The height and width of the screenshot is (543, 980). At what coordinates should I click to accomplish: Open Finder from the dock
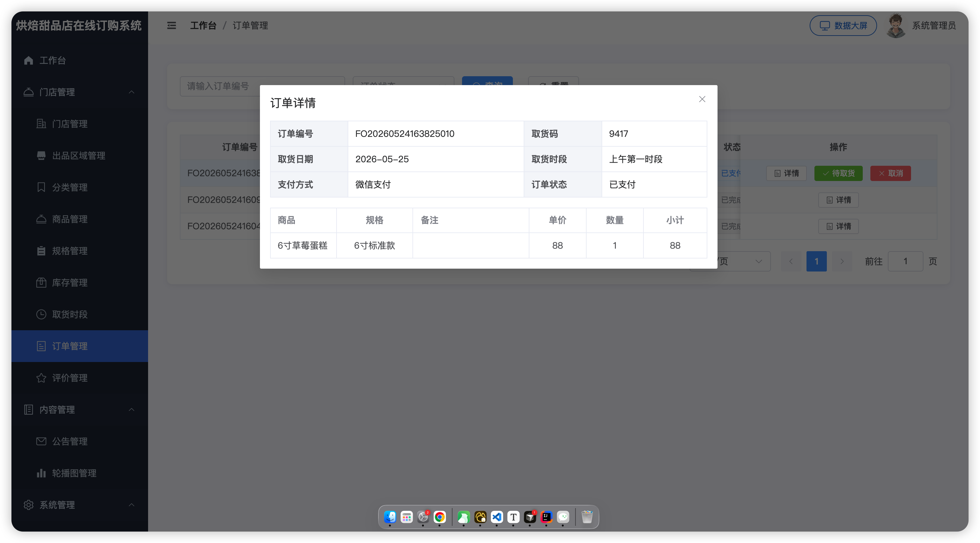click(390, 517)
